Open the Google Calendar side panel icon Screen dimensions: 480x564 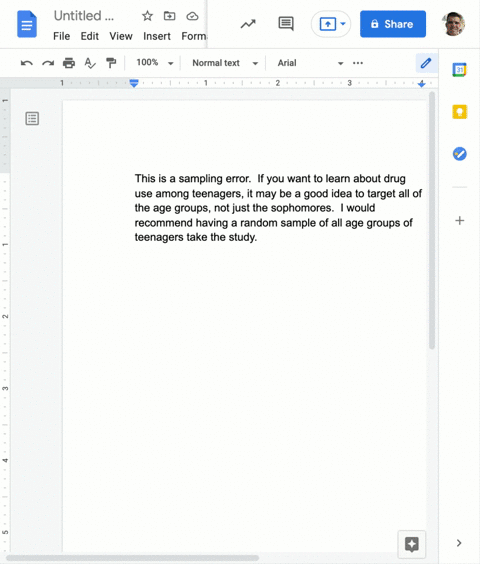pos(459,70)
